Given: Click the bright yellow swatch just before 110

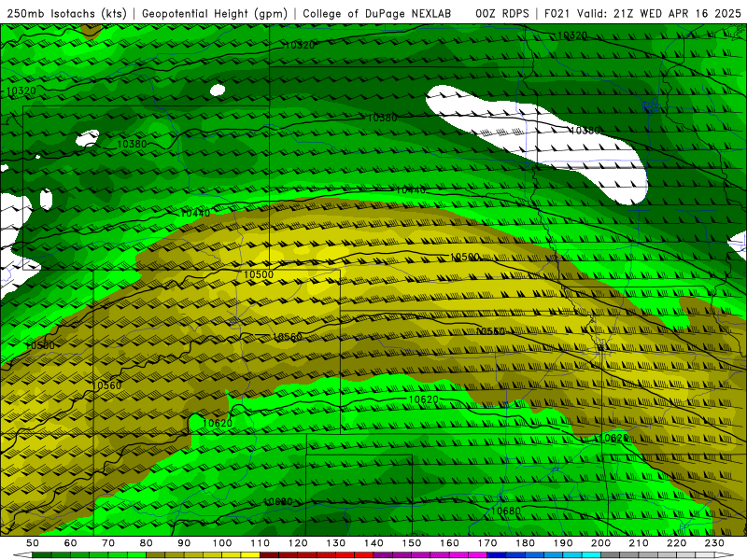Looking at the screenshot, I should [250, 555].
